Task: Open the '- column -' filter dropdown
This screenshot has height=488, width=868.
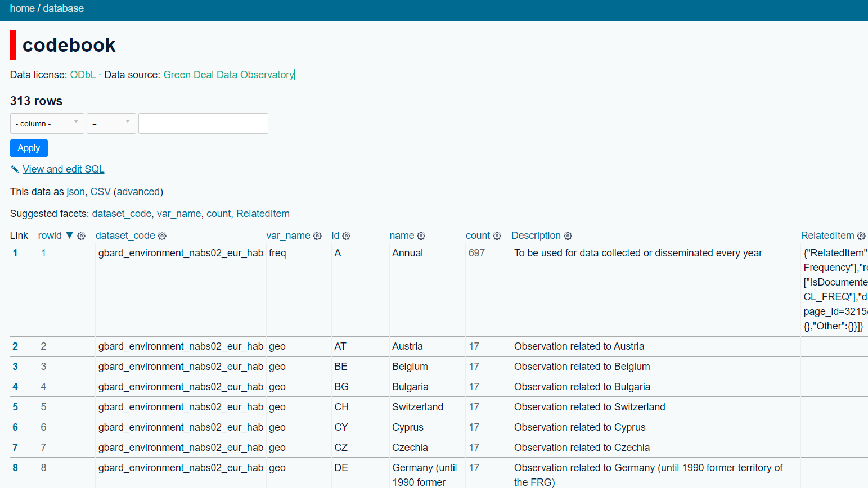Action: coord(47,123)
